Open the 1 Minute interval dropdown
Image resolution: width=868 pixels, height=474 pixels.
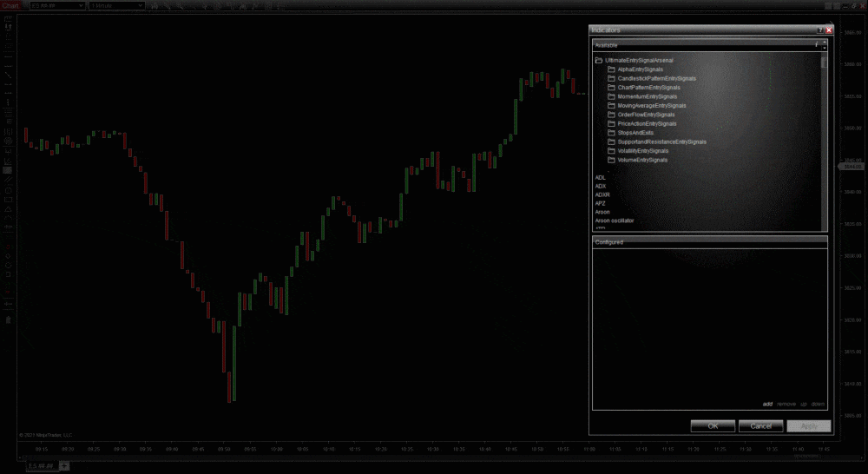pyautogui.click(x=116, y=6)
